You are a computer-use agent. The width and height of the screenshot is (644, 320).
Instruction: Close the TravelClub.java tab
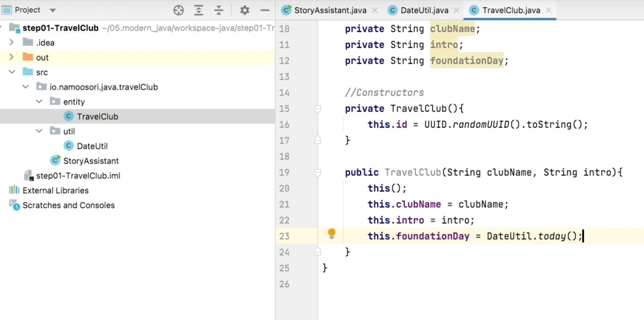548,10
